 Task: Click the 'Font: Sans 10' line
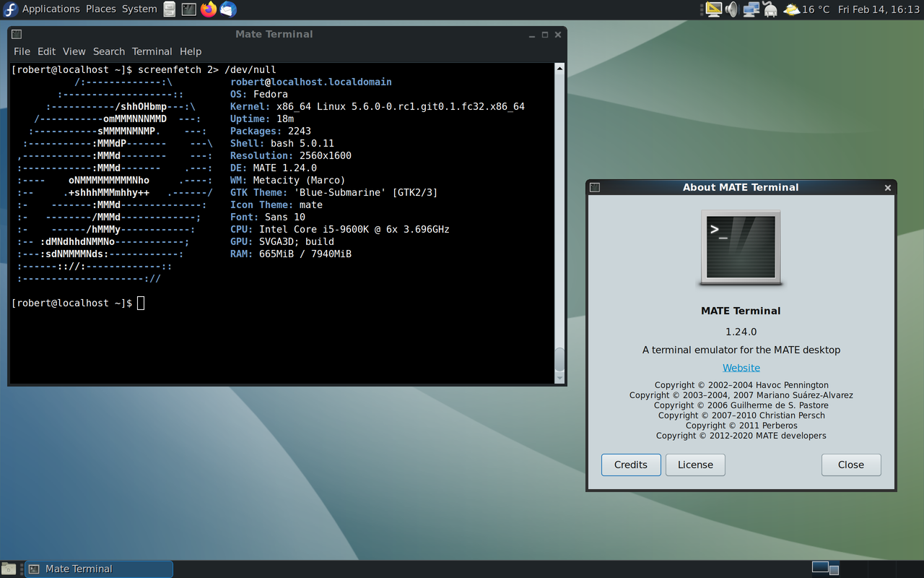268,217
